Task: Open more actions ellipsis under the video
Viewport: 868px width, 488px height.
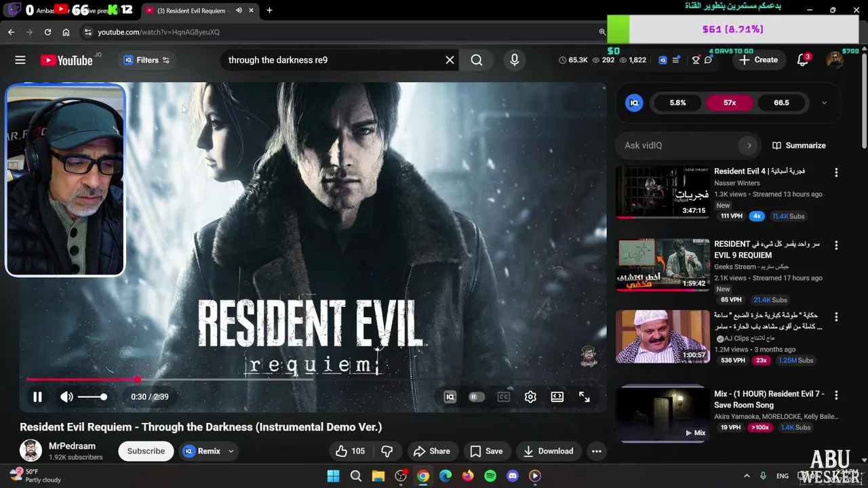Action: click(597, 451)
